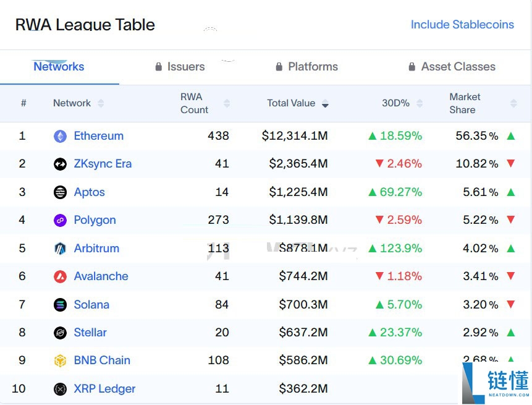Screen dimensions: 532x405
Task: Select the Networks tab
Action: coord(59,67)
